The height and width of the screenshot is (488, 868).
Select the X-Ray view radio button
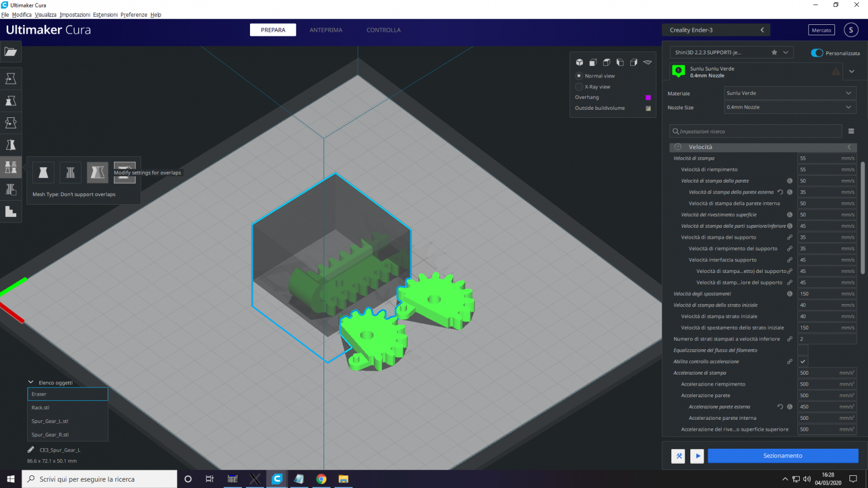click(579, 87)
